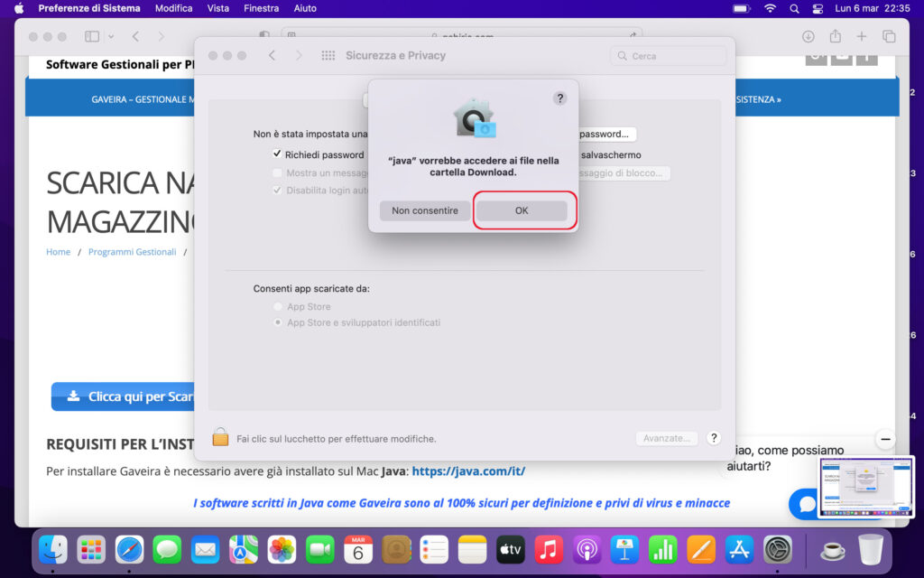Screen dimensions: 924x578
Task: Toggle the Richiedi password checkbox
Action: 277,154
